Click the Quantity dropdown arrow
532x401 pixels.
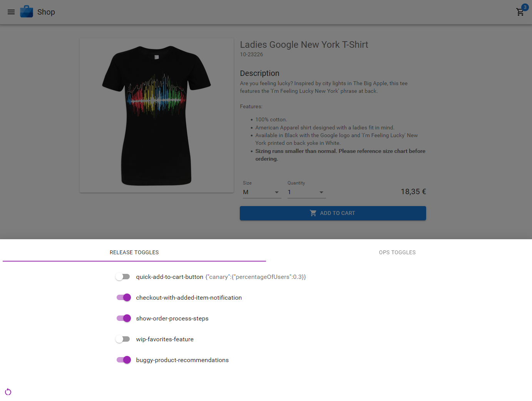(321, 192)
